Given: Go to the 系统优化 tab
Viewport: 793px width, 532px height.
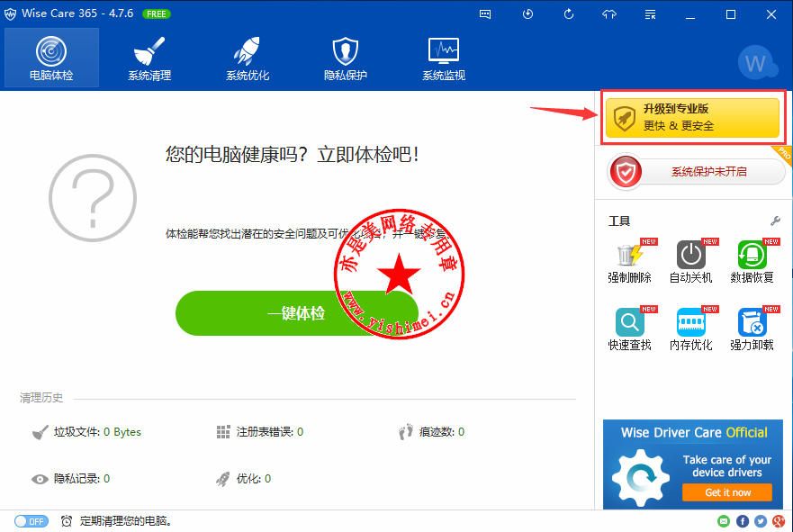Looking at the screenshot, I should 248,58.
